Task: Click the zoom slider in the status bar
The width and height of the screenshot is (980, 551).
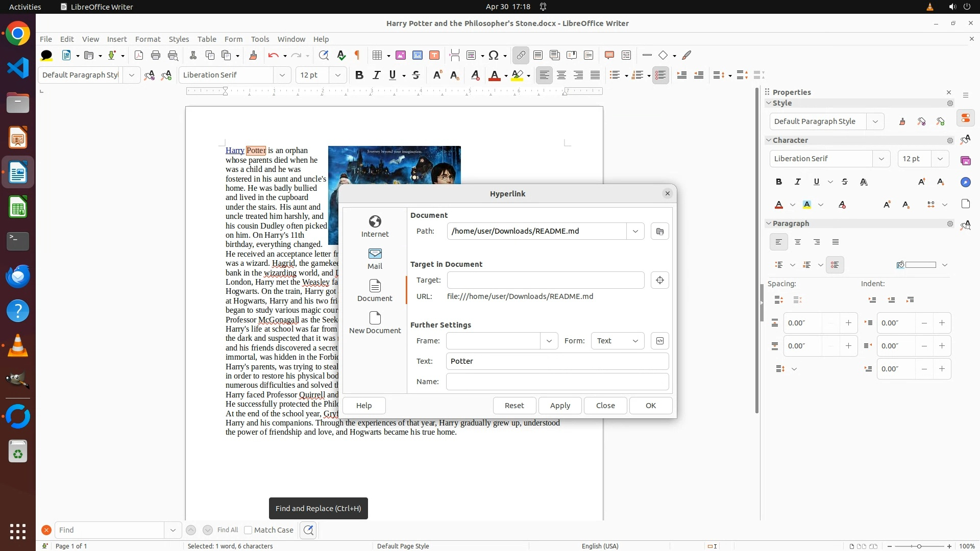Action: click(x=919, y=546)
